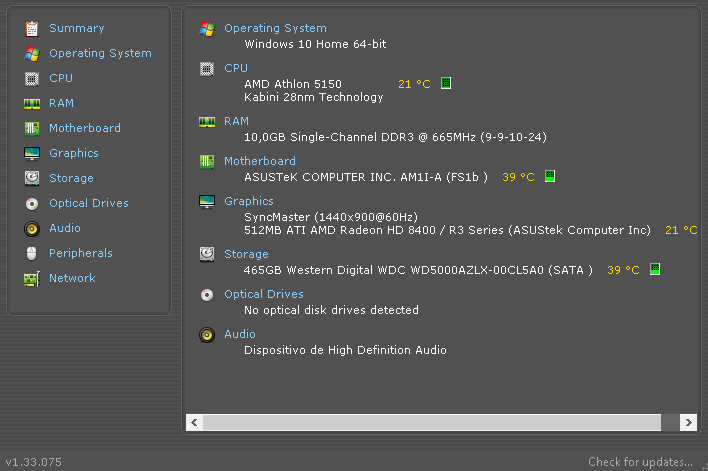Click the Graphics heading link in summary
Screen dimensions: 708x471
coord(249,201)
